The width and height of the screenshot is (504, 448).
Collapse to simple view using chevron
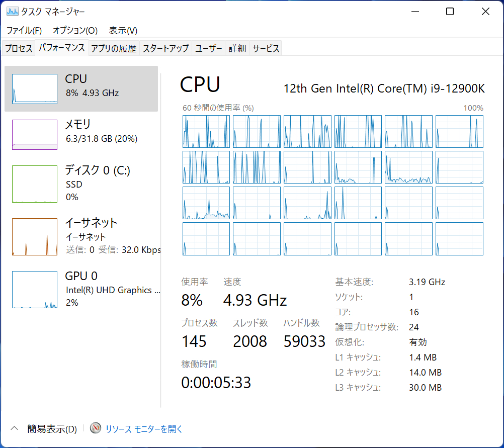14,428
